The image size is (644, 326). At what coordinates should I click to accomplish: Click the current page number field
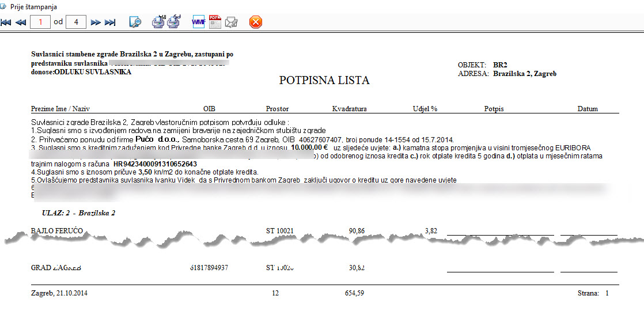click(x=40, y=22)
